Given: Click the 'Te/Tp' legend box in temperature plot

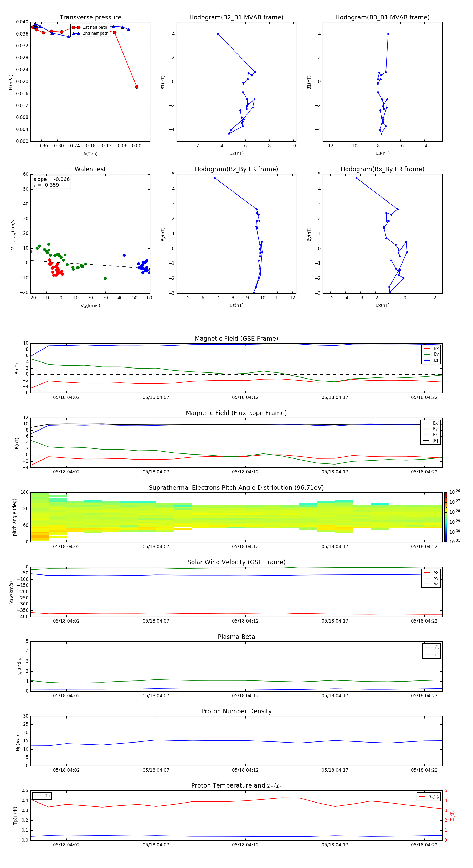Looking at the screenshot, I should (429, 797).
